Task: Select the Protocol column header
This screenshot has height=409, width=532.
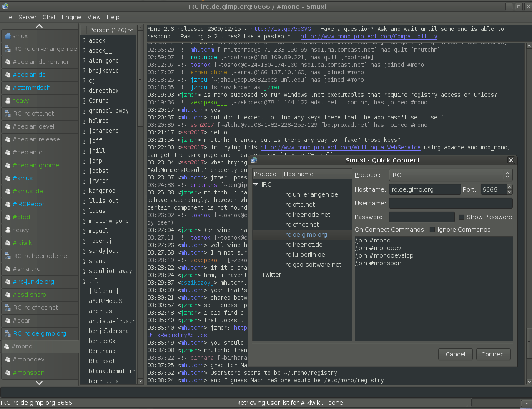Action: coord(266,174)
